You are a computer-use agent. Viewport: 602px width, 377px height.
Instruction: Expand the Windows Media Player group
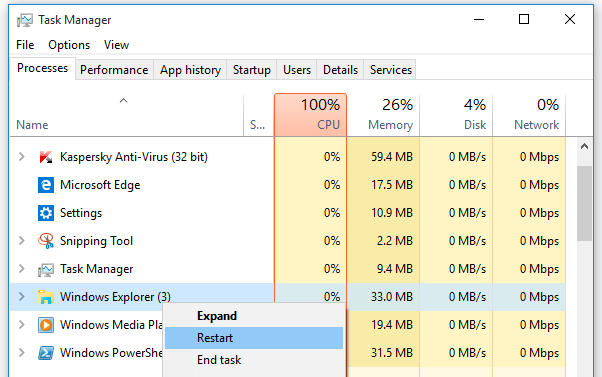22,325
